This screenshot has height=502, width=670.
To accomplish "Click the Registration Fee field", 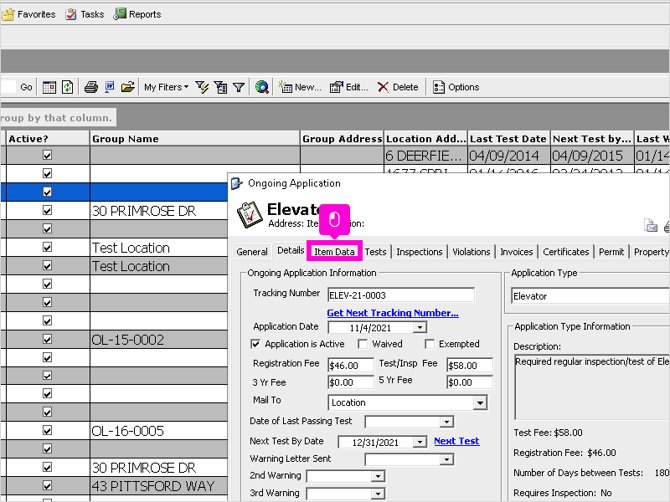I will (x=350, y=365).
